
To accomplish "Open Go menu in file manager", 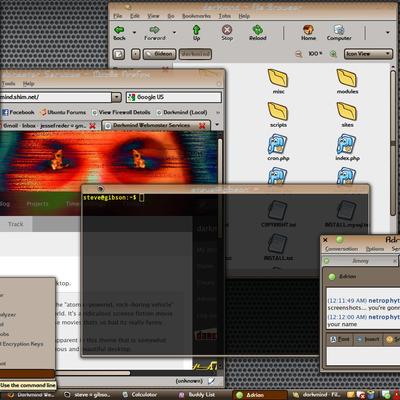I will click(x=171, y=16).
